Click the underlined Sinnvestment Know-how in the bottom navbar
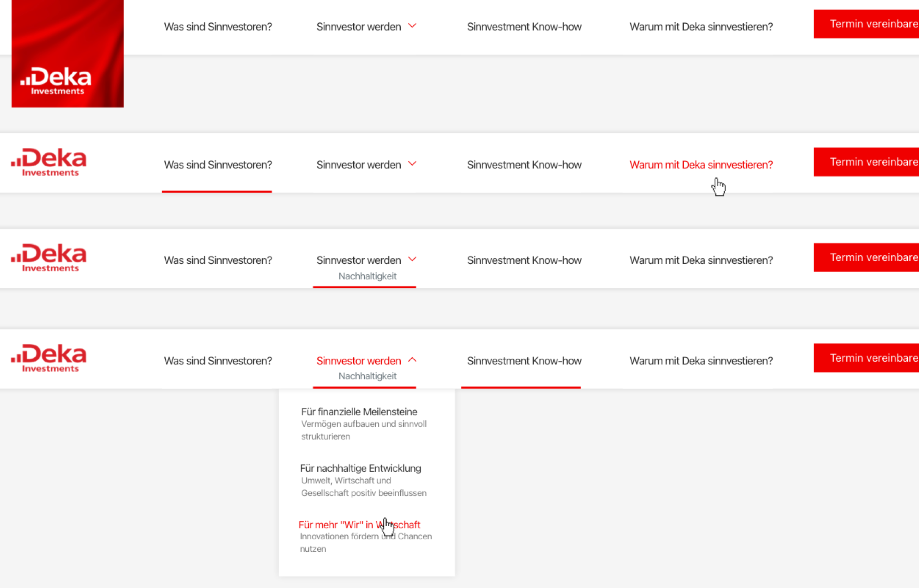Image resolution: width=919 pixels, height=588 pixels. 524,361
